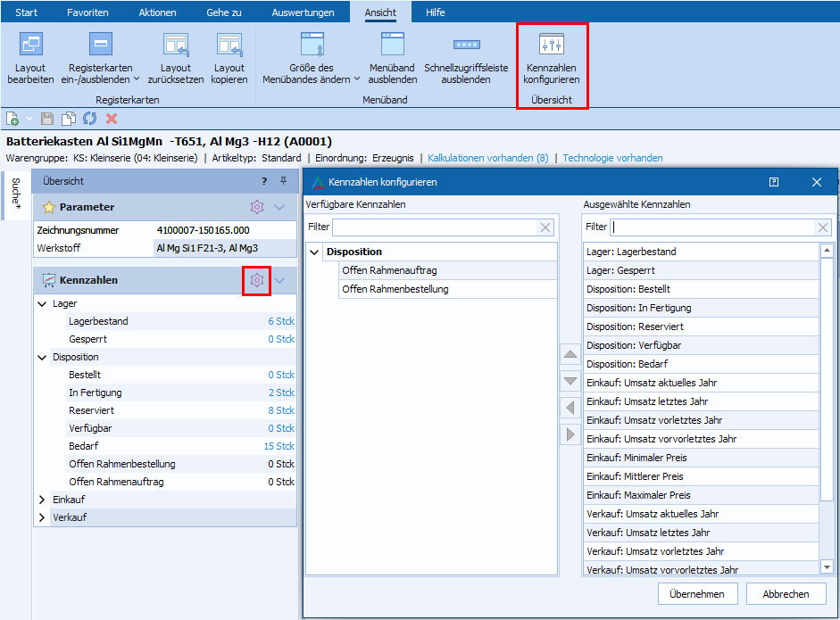Open Layout bearbeiten in the ribbon

tap(31, 45)
